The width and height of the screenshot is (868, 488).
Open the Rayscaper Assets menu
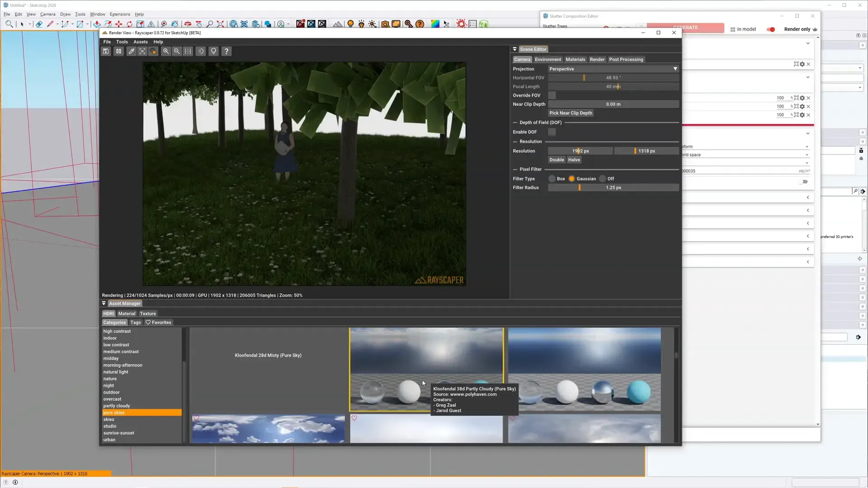click(140, 42)
